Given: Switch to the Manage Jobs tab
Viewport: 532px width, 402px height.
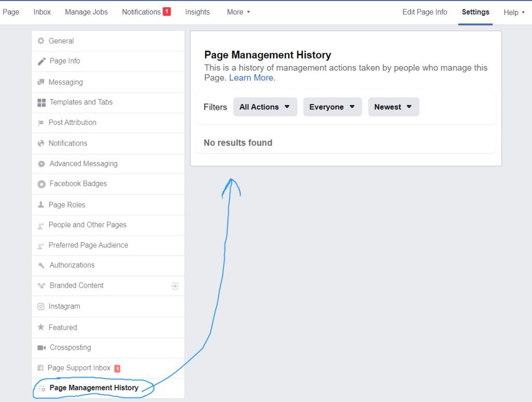Looking at the screenshot, I should [86, 12].
